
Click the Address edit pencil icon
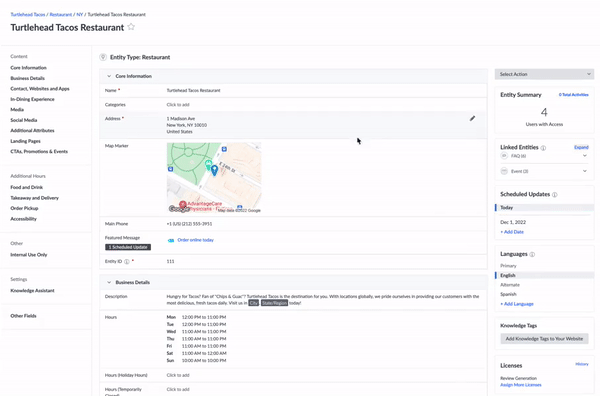pos(472,119)
